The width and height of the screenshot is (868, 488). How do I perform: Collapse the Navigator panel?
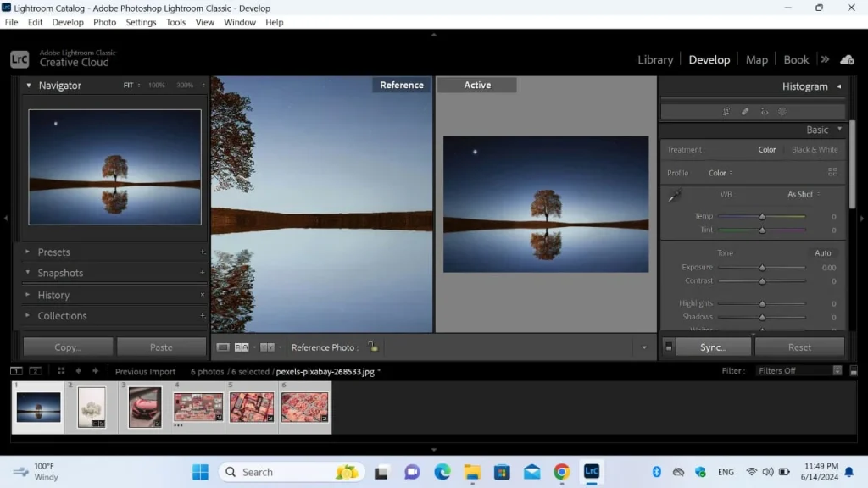pyautogui.click(x=28, y=86)
